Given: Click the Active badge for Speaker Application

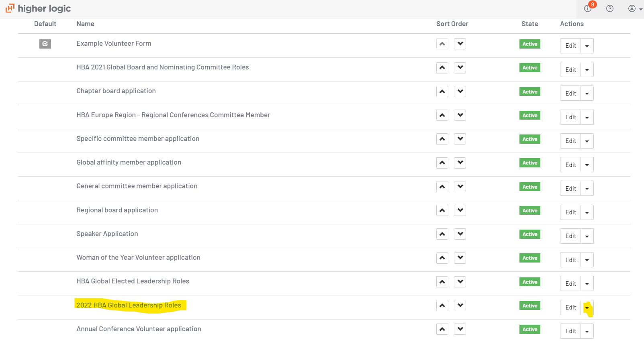Looking at the screenshot, I should click(530, 234).
